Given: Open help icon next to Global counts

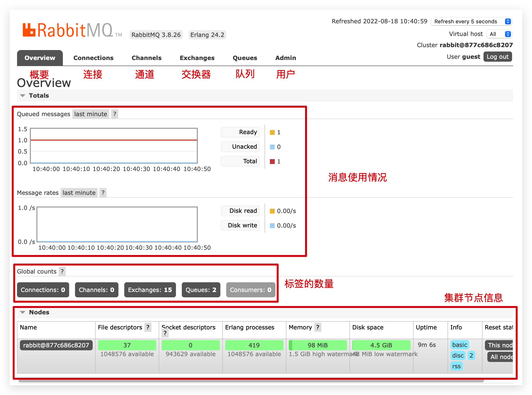Looking at the screenshot, I should click(62, 271).
